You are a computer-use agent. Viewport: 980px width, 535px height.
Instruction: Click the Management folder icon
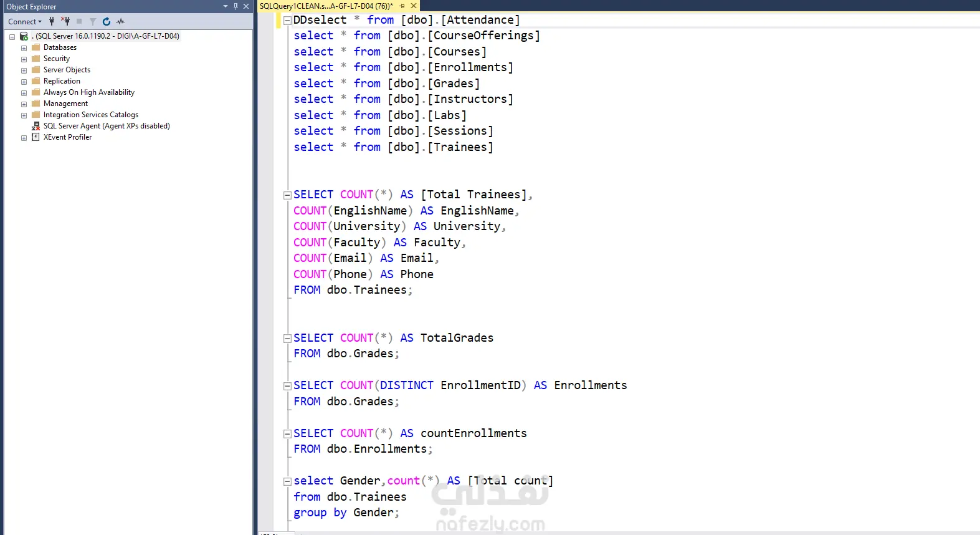(x=36, y=104)
